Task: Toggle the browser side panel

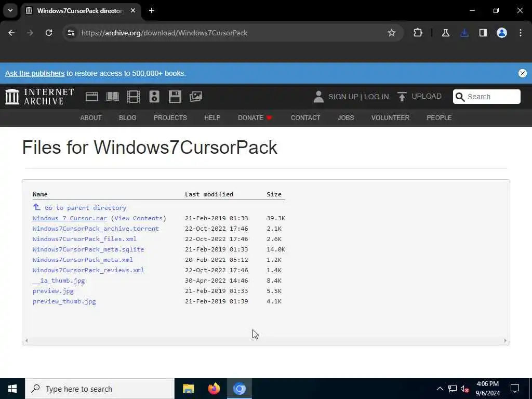Action: tap(483, 33)
